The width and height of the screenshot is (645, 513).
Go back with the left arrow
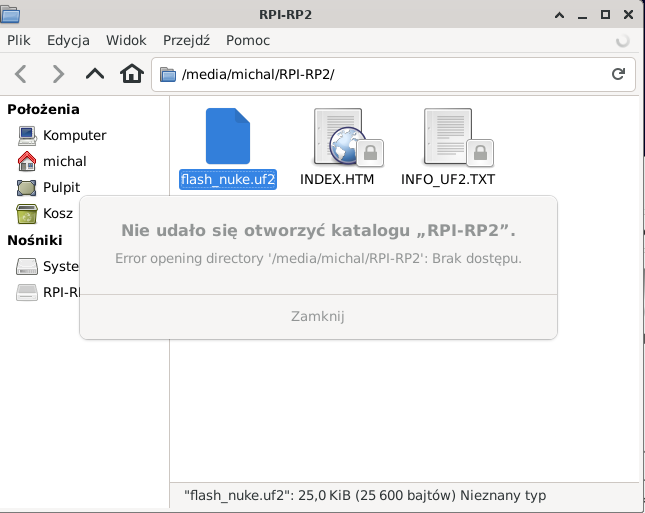click(21, 74)
